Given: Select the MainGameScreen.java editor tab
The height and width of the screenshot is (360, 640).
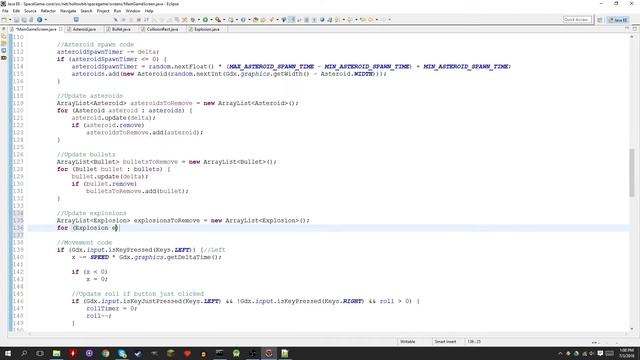Looking at the screenshot, I should coord(36,29).
